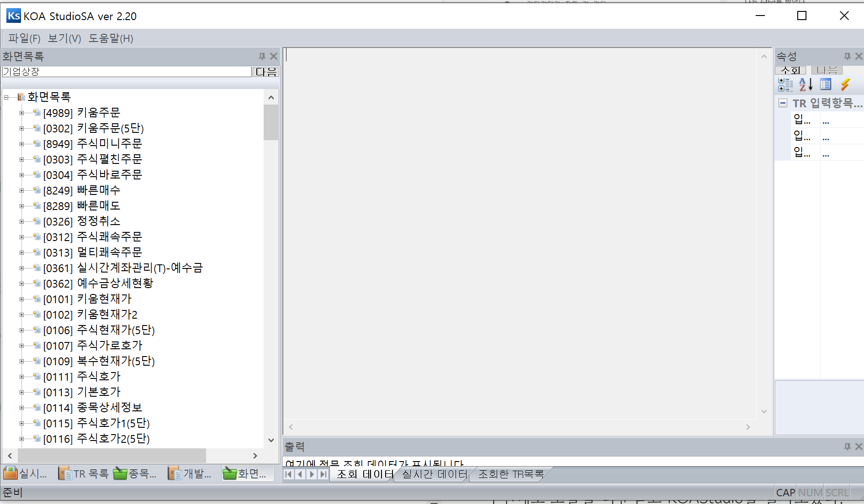Expand the [0312] 주식쾌속주문 node

(21, 237)
